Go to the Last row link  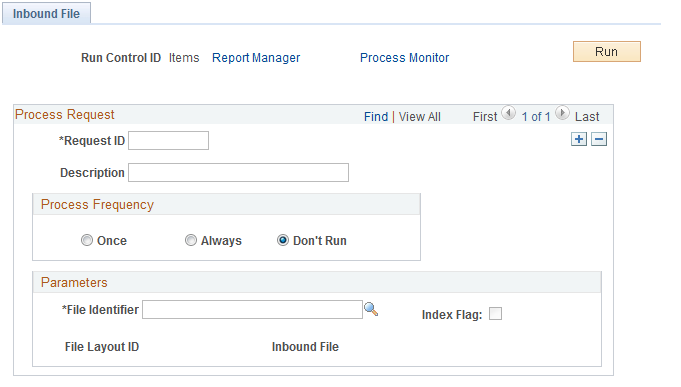pyautogui.click(x=587, y=117)
